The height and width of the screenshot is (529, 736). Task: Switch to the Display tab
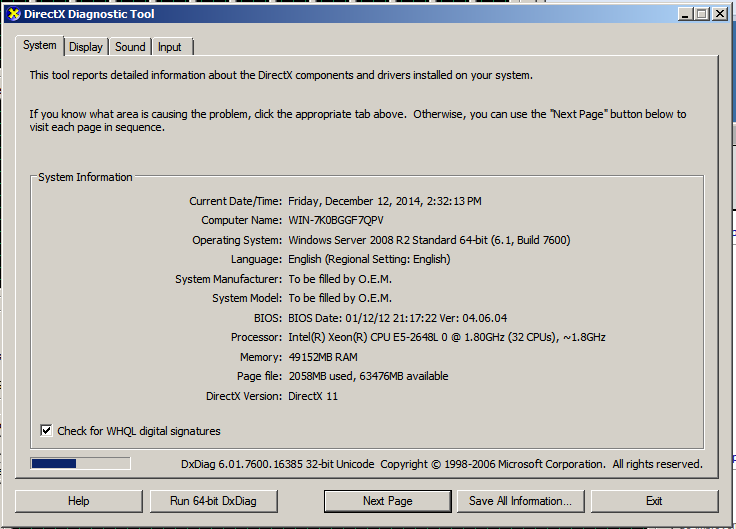click(x=86, y=47)
